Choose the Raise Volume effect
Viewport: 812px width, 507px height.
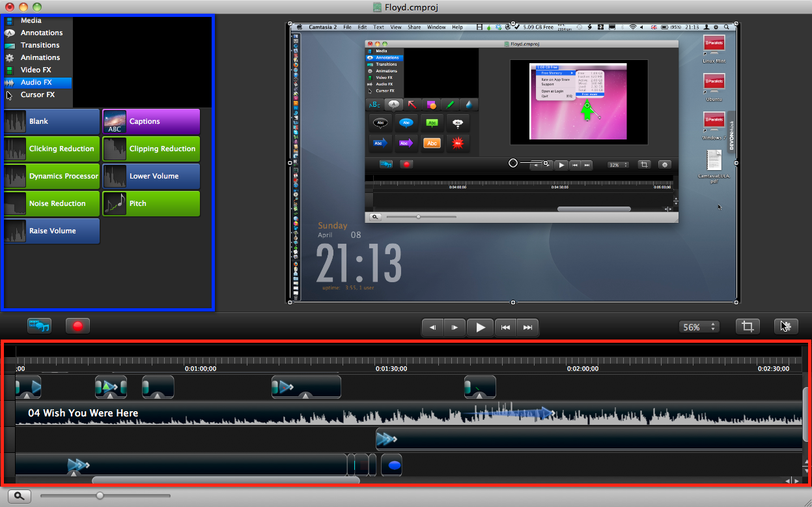click(x=51, y=231)
